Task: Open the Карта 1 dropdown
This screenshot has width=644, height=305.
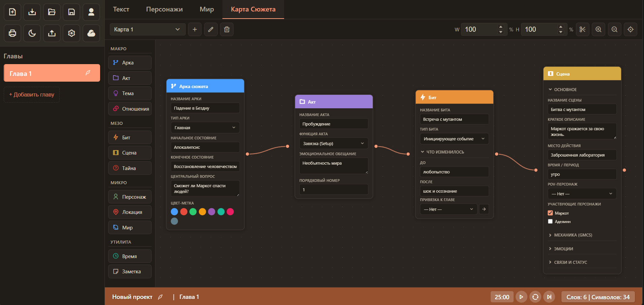Action: click(148, 29)
